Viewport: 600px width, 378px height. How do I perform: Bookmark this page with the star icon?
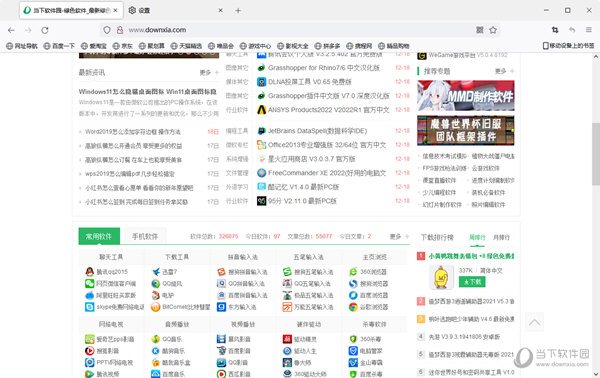[493, 30]
